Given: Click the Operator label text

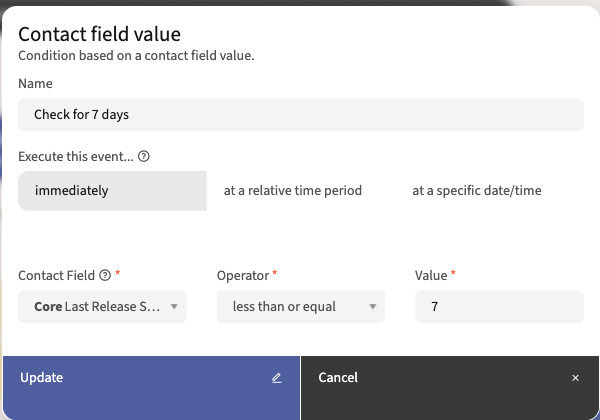Looking at the screenshot, I should (x=243, y=275).
